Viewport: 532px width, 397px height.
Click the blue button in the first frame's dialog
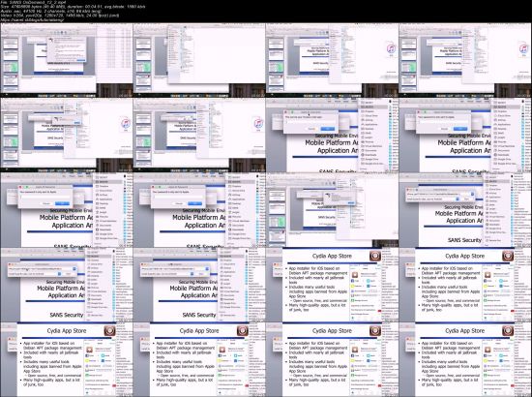coord(80,60)
